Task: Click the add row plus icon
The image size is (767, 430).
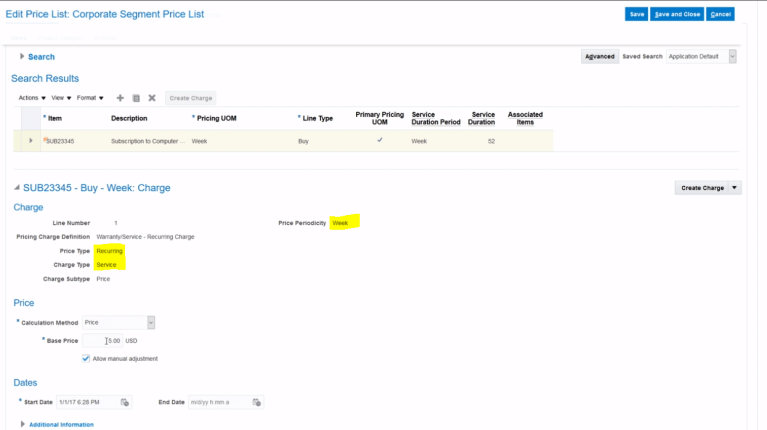Action: click(120, 98)
